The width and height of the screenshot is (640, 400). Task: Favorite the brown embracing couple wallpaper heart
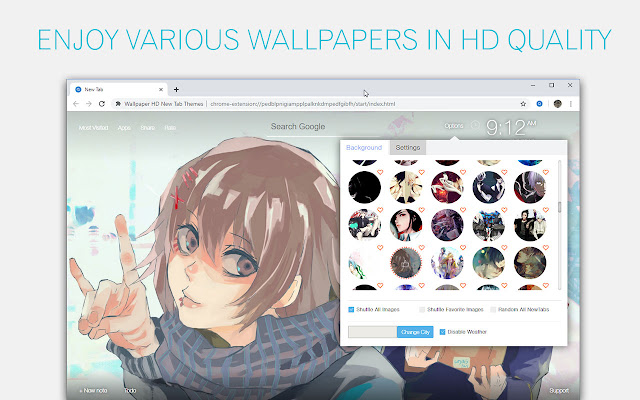tap(546, 247)
